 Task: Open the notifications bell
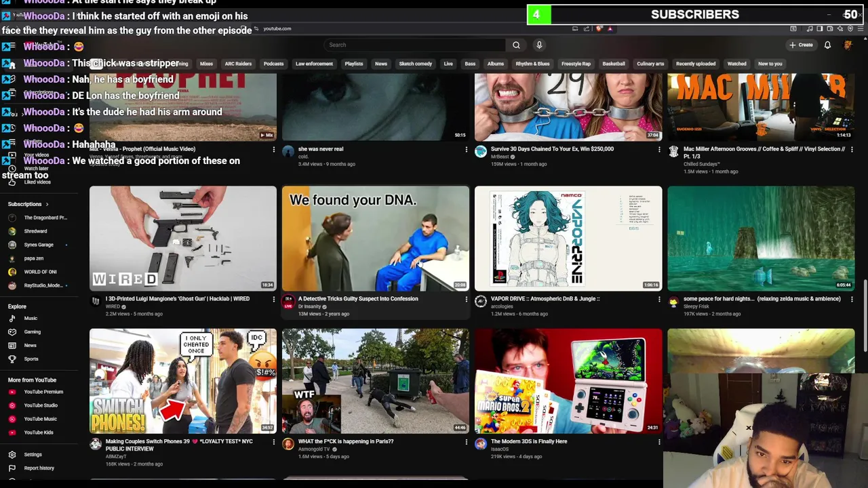[827, 45]
